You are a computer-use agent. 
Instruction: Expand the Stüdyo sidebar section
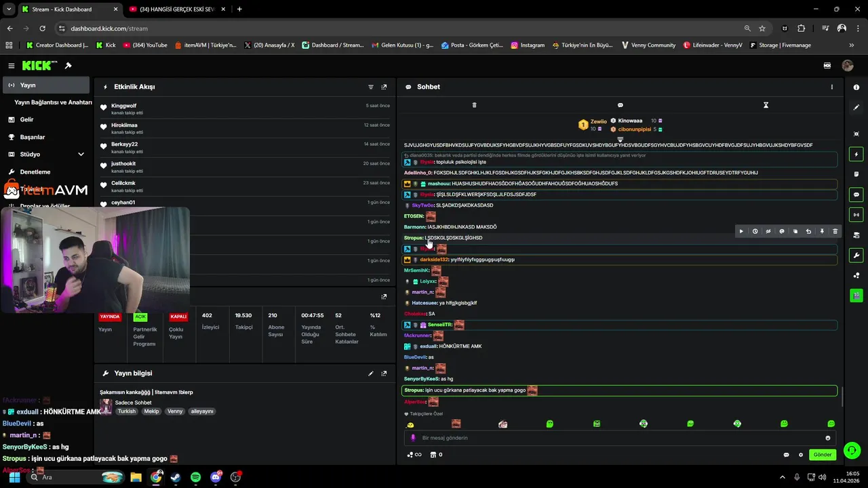(81, 155)
